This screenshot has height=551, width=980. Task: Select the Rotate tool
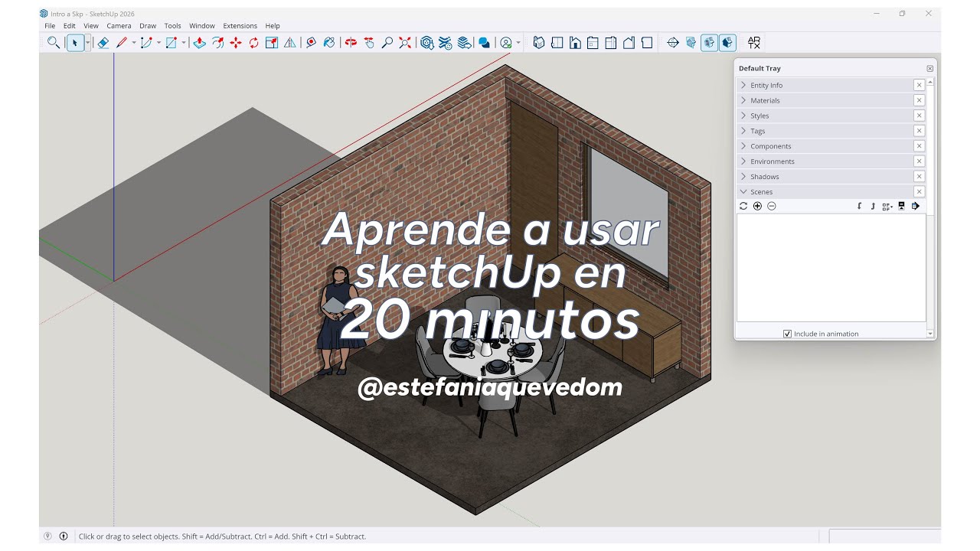253,43
